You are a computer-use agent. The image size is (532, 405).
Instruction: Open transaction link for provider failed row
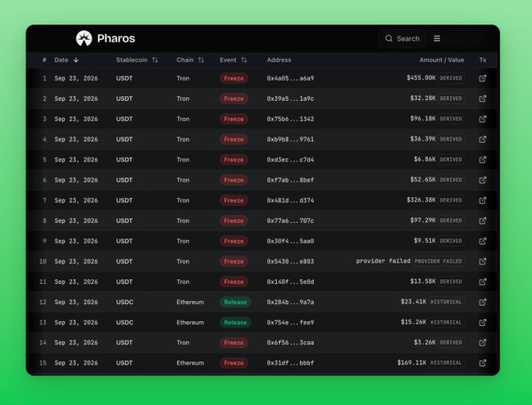pyautogui.click(x=483, y=261)
